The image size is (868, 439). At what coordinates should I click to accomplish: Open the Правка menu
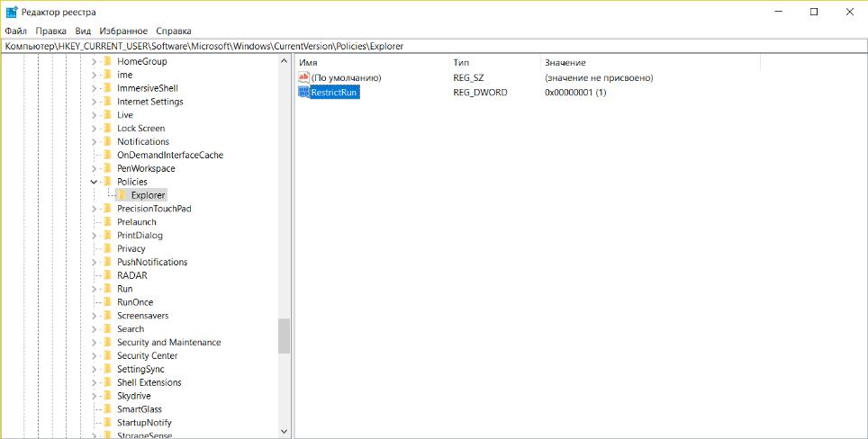(x=51, y=31)
